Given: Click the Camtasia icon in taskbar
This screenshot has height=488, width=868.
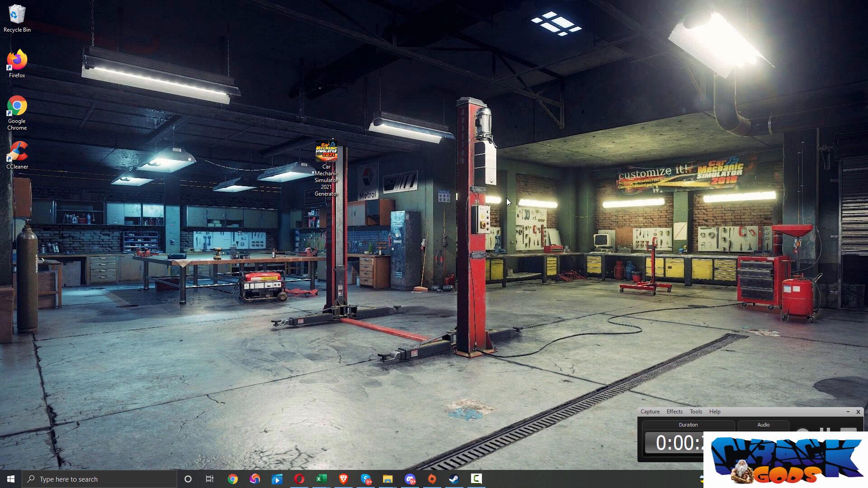Looking at the screenshot, I should coord(476,479).
